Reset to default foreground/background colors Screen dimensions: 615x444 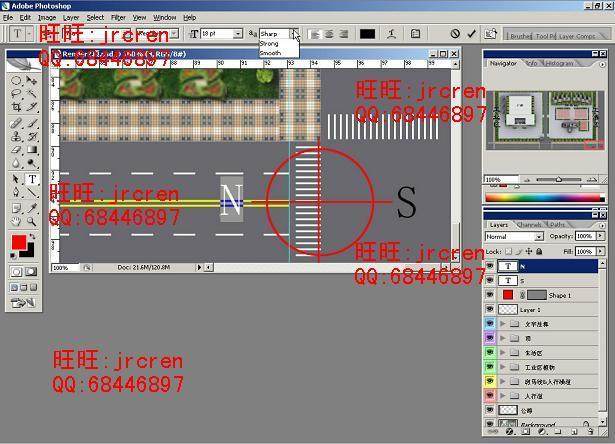tap(14, 256)
